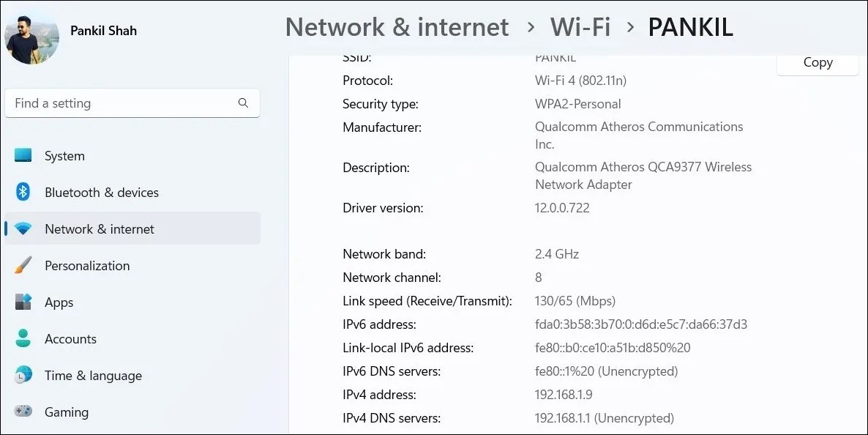The height and width of the screenshot is (435, 868).
Task: Click the search magnifier icon
Action: click(x=243, y=103)
